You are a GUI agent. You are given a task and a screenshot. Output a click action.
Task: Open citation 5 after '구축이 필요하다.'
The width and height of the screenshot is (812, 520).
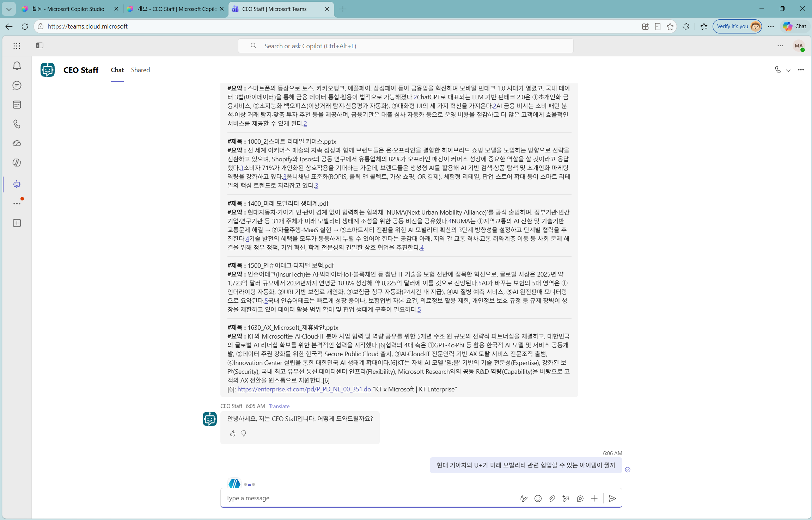coord(419,310)
